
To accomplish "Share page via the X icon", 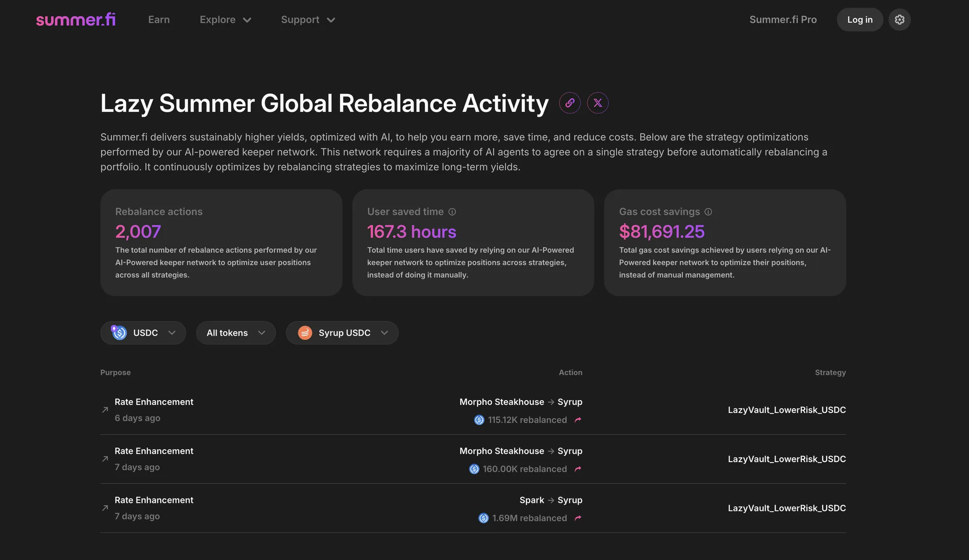I will tap(598, 103).
